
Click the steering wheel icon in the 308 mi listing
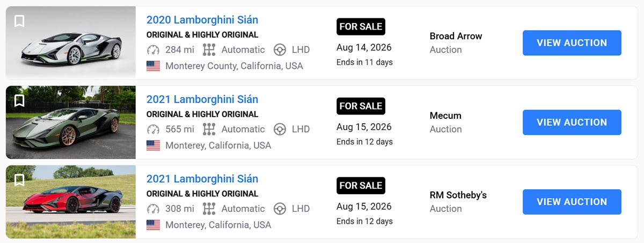coord(280,209)
